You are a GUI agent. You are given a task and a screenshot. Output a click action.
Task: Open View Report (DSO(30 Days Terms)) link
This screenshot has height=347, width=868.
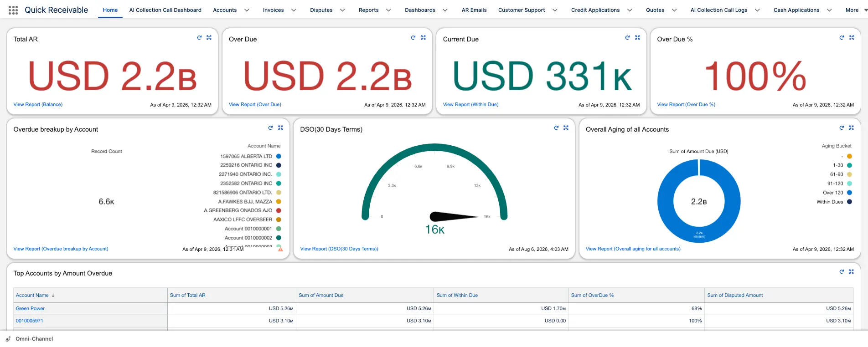tap(339, 249)
